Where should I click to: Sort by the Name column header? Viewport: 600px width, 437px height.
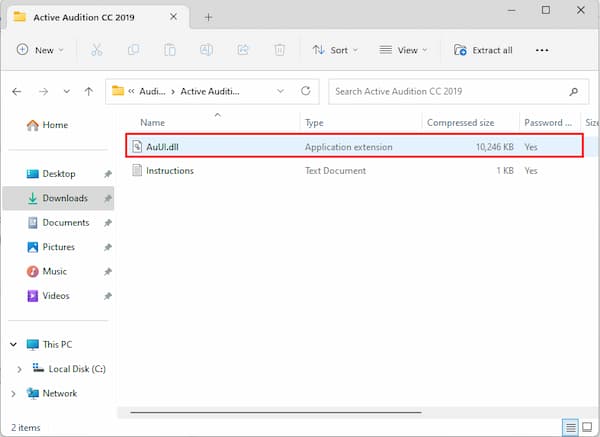[x=152, y=122]
